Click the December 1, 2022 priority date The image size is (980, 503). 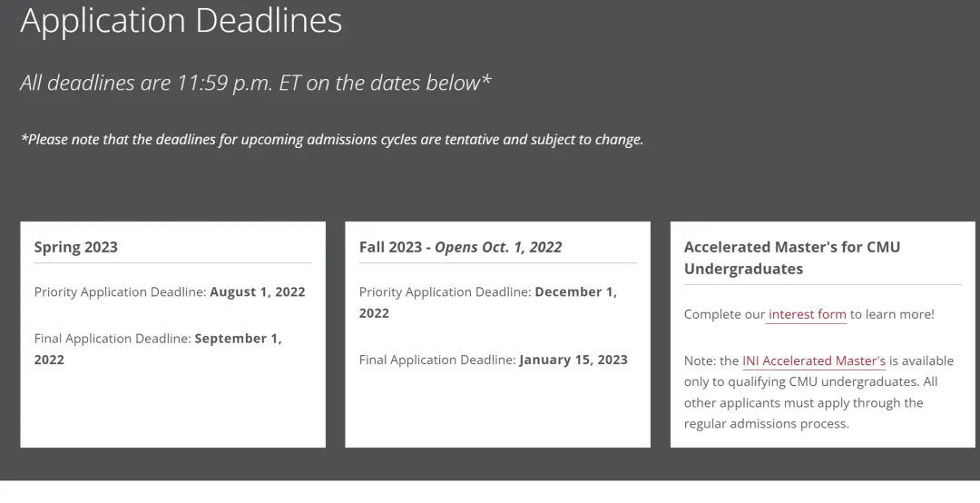coord(575,292)
